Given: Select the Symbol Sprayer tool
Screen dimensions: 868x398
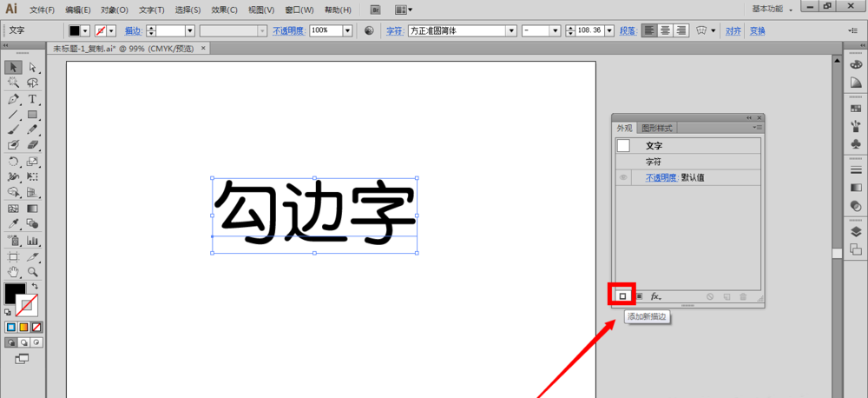Looking at the screenshot, I should 13,241.
